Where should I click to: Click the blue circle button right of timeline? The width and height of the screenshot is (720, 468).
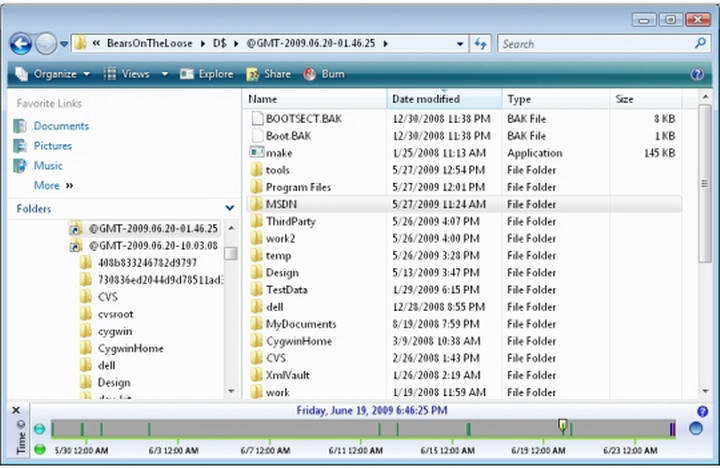pos(696,429)
